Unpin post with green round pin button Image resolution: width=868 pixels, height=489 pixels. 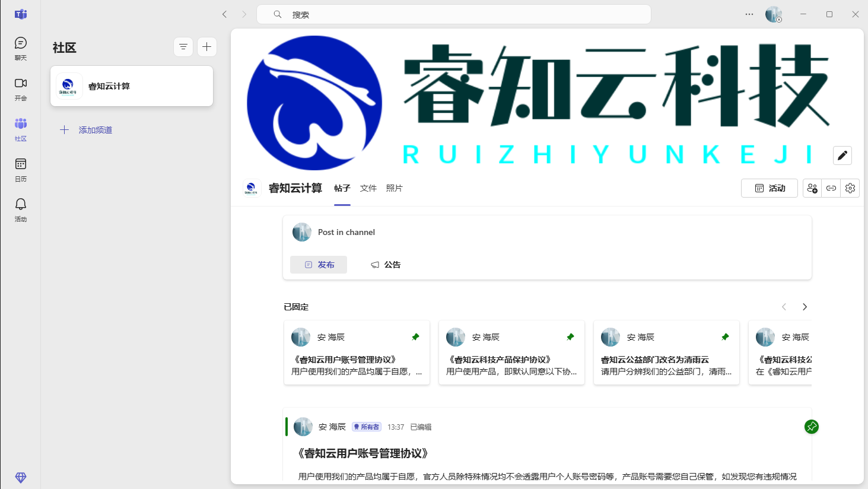click(x=812, y=427)
